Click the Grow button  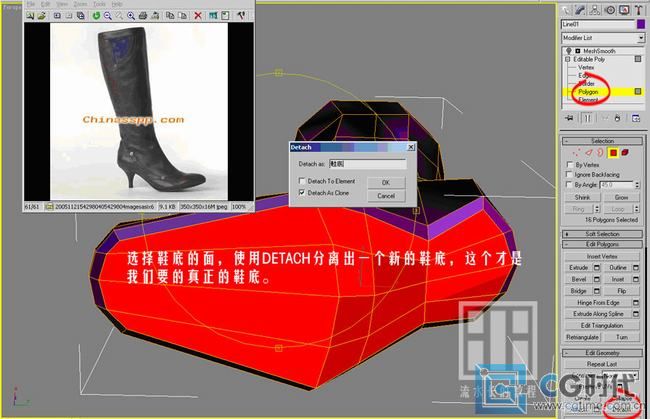(621, 197)
